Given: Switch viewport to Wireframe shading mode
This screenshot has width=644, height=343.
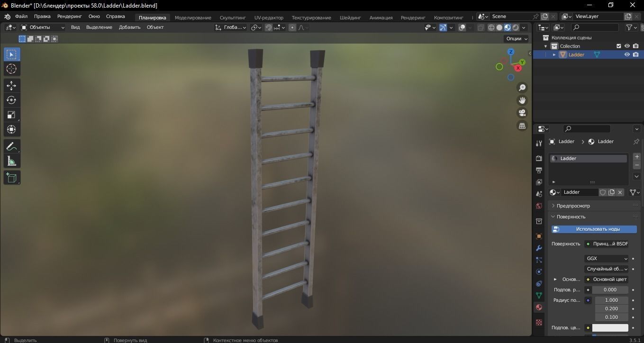Looking at the screenshot, I should click(x=491, y=27).
